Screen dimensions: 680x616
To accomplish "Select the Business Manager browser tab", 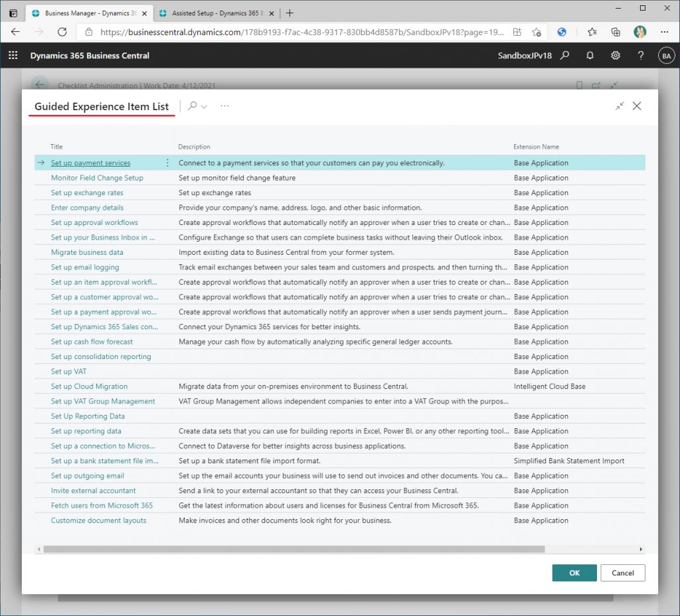I will click(86, 13).
